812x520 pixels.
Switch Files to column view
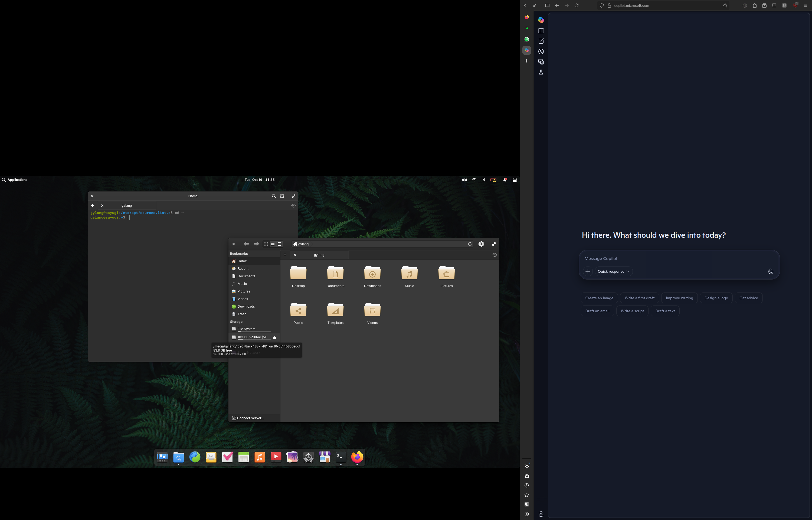279,244
